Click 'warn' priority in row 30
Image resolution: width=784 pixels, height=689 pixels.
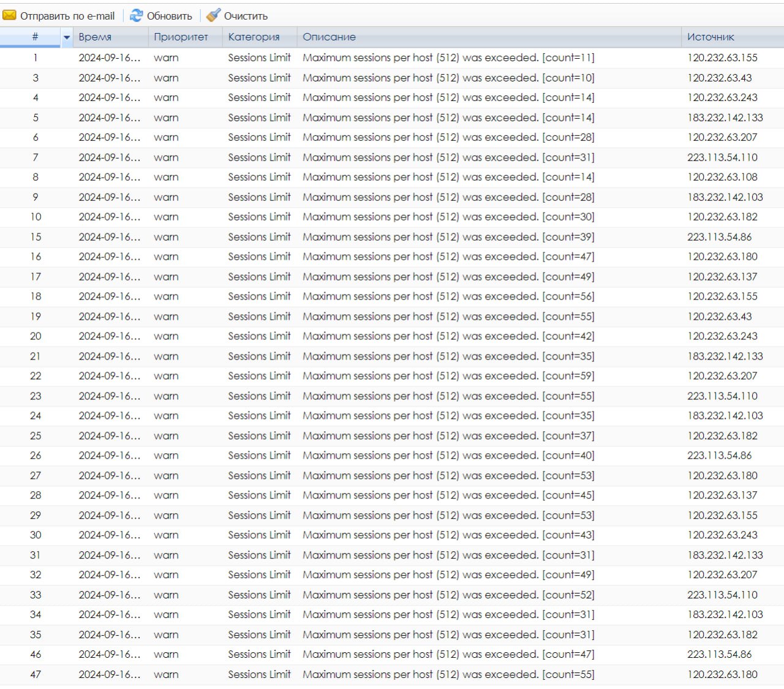[x=166, y=535]
